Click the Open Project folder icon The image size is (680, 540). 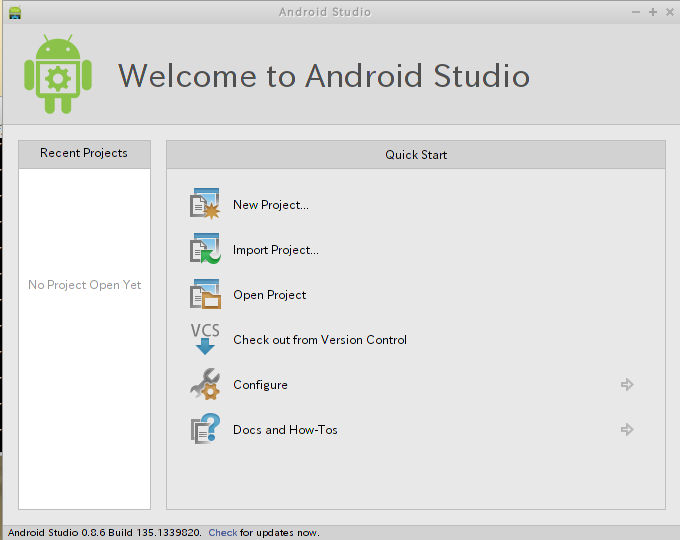(205, 294)
